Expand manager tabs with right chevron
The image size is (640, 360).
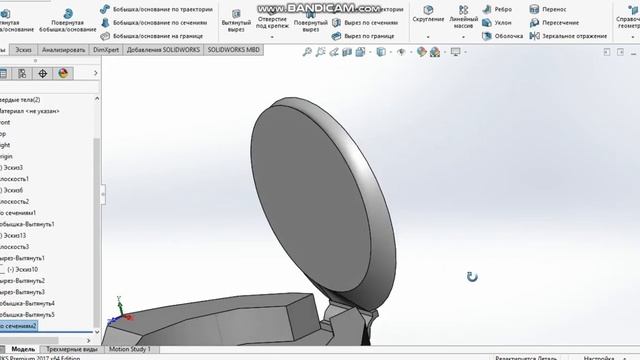pyautogui.click(x=96, y=73)
